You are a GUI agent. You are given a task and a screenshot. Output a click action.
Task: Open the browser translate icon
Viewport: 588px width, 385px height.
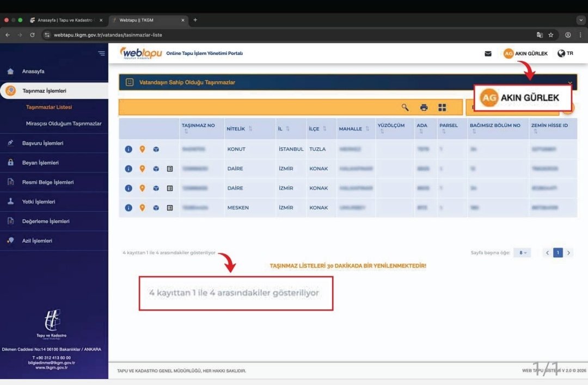click(540, 35)
